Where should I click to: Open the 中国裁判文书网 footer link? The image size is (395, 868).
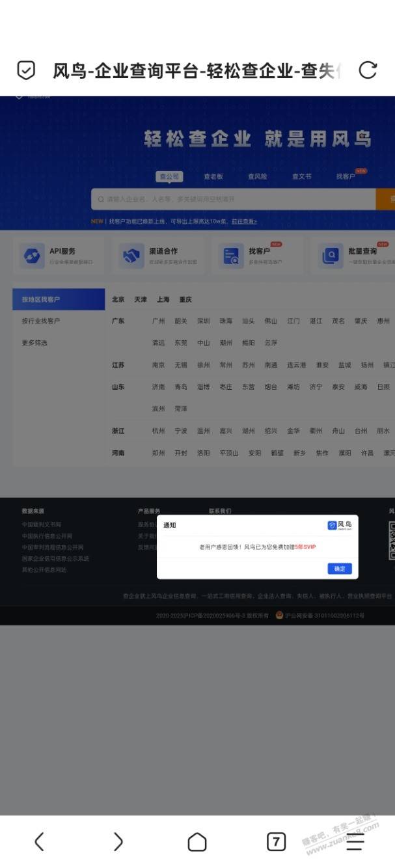(x=42, y=524)
